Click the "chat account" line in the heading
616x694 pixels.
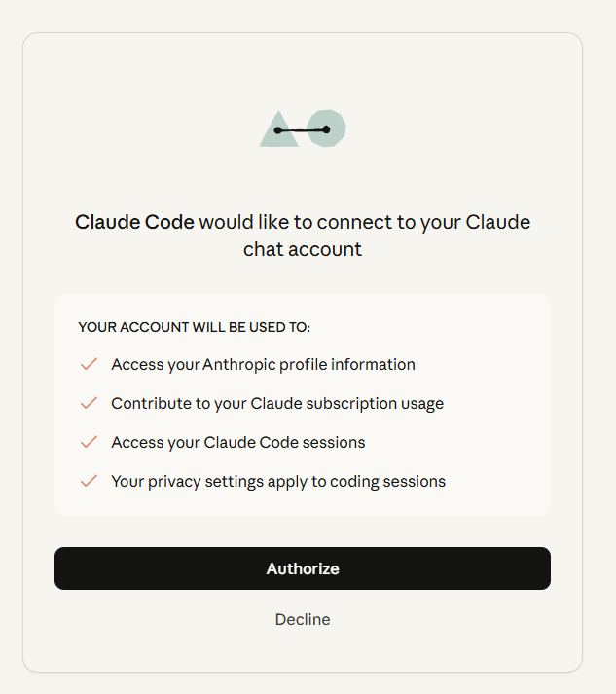coord(303,249)
